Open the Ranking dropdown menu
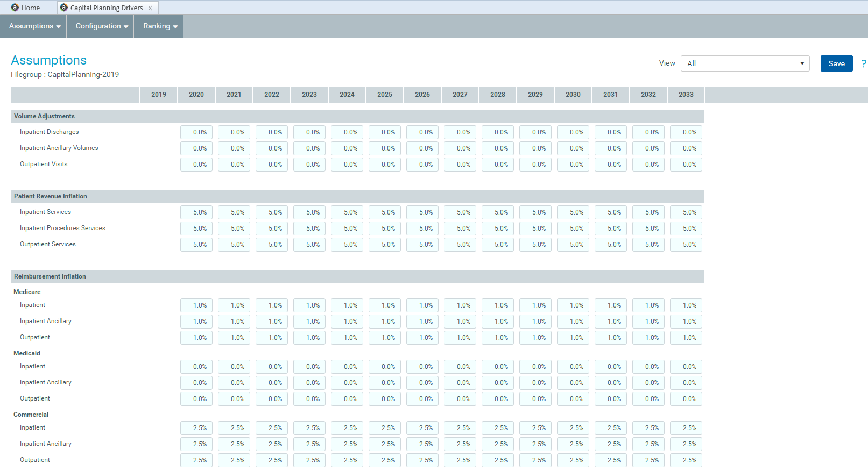Viewport: 868px width, 471px height. pos(160,26)
